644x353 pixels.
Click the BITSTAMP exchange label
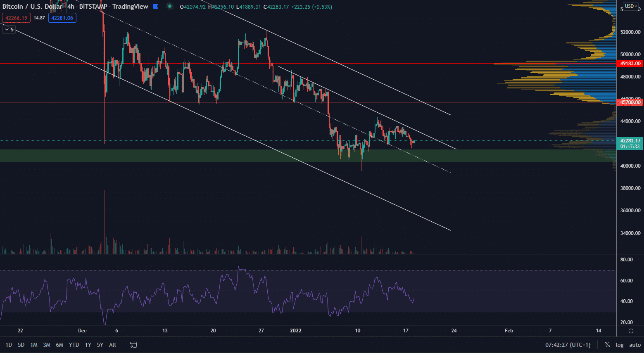point(93,6)
